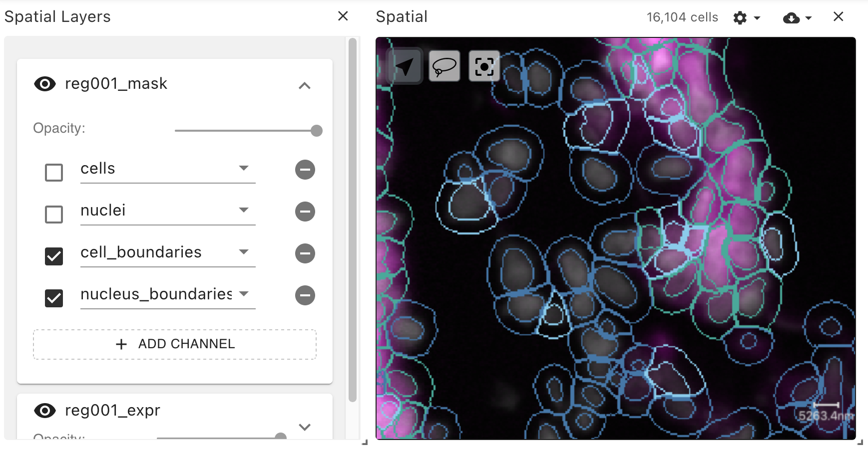Hide the reg001_expr layer
The image size is (868, 450).
tap(44, 411)
